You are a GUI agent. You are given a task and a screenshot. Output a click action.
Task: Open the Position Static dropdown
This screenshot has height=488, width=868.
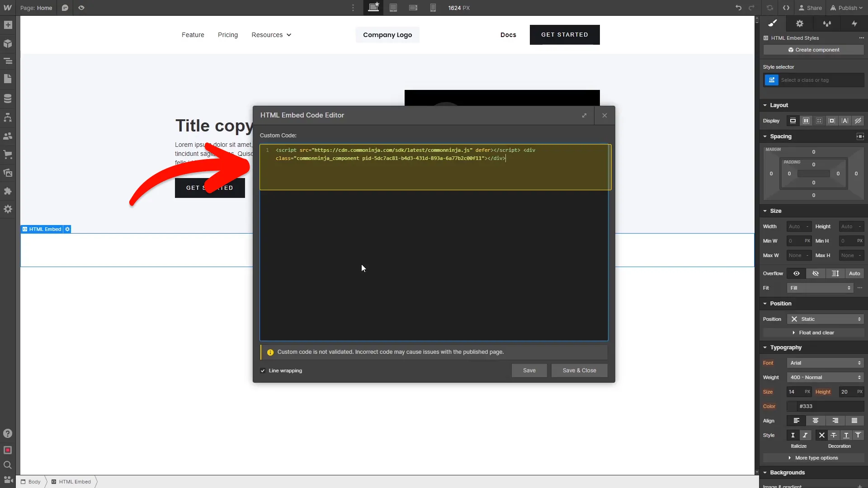826,319
